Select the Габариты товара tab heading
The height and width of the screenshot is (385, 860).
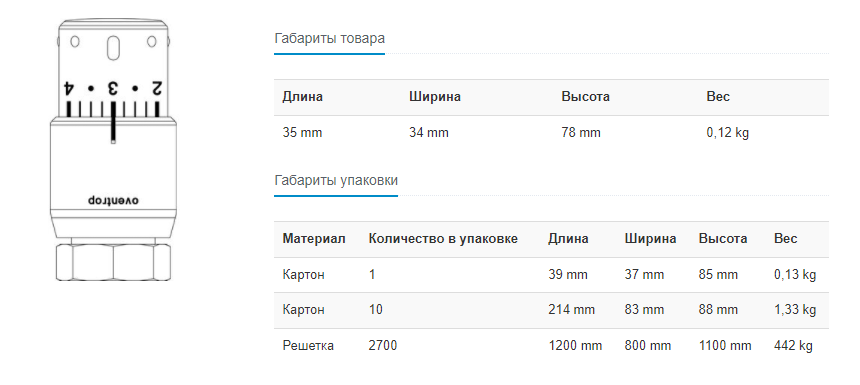click(329, 38)
